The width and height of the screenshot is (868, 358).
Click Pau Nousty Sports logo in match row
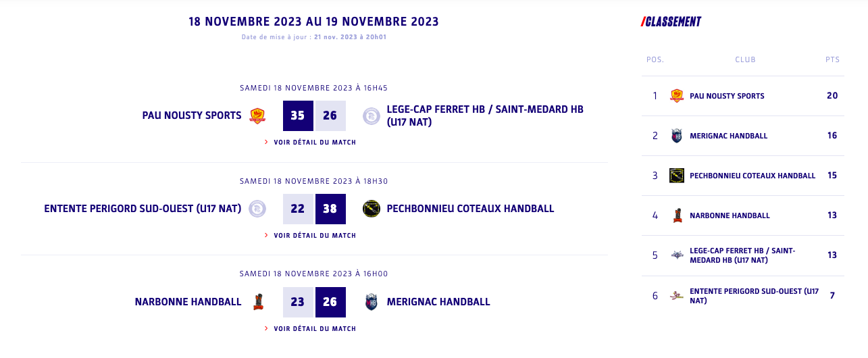click(257, 116)
